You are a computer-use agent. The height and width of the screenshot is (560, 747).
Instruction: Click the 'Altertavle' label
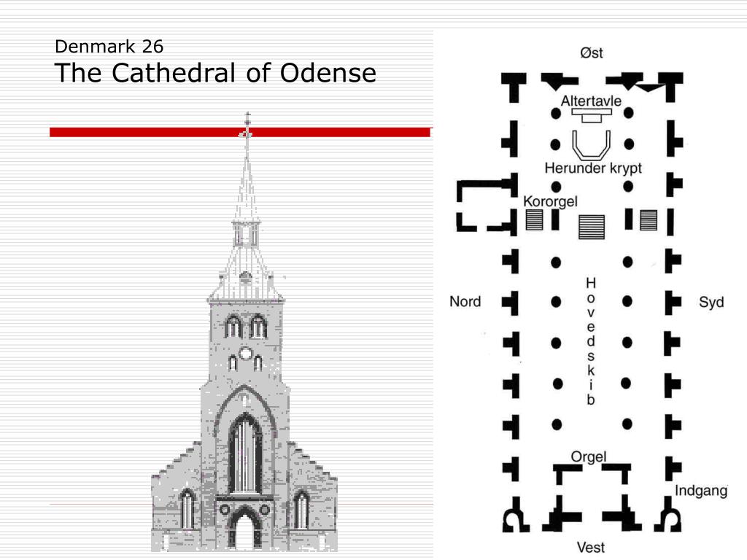(591, 101)
